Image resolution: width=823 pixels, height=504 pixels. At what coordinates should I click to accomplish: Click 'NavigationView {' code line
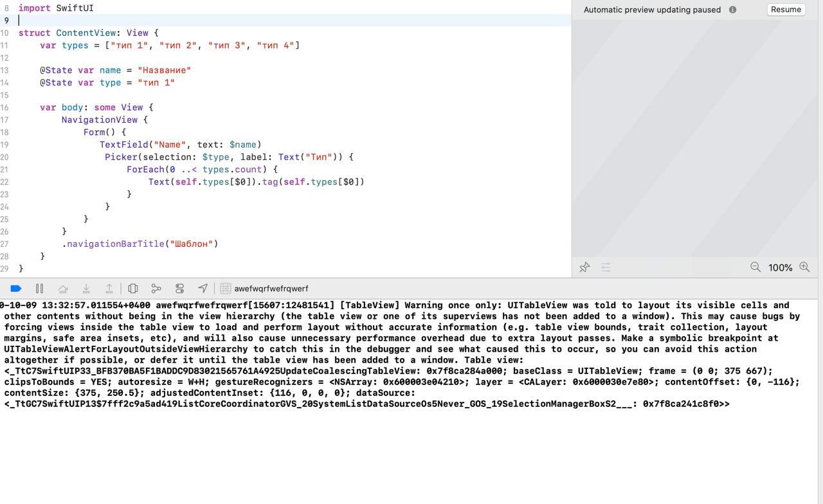[105, 120]
